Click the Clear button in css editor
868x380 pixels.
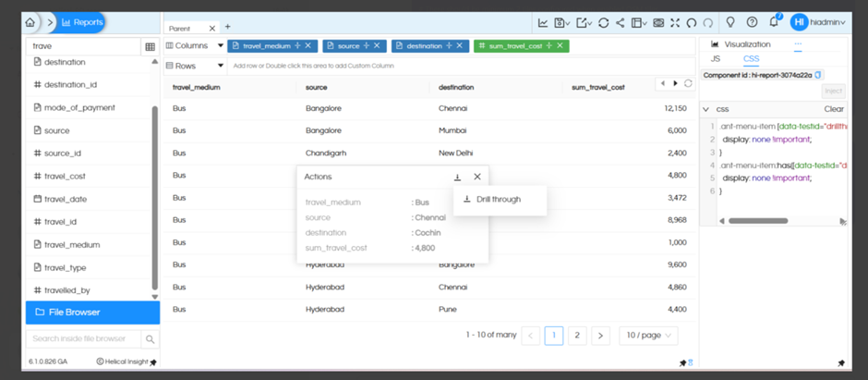click(833, 109)
